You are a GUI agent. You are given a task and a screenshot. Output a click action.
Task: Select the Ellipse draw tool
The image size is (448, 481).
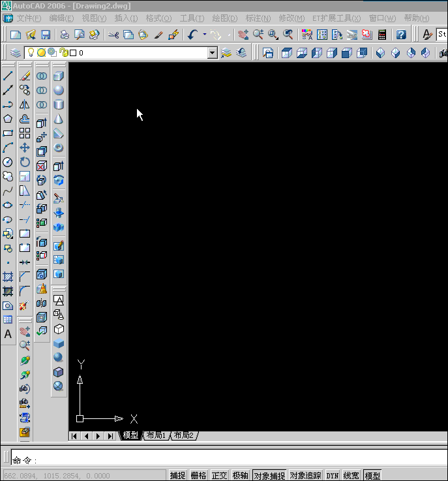[8, 205]
